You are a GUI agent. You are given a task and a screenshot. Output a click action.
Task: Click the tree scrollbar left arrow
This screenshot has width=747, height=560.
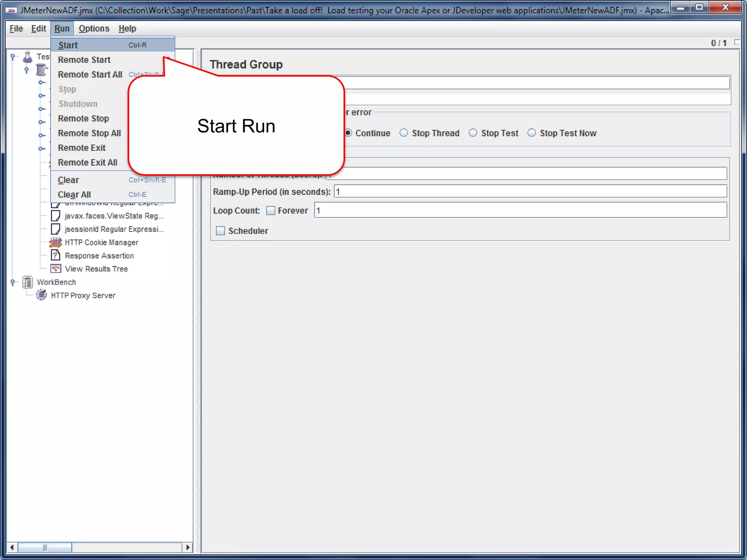coord(12,547)
